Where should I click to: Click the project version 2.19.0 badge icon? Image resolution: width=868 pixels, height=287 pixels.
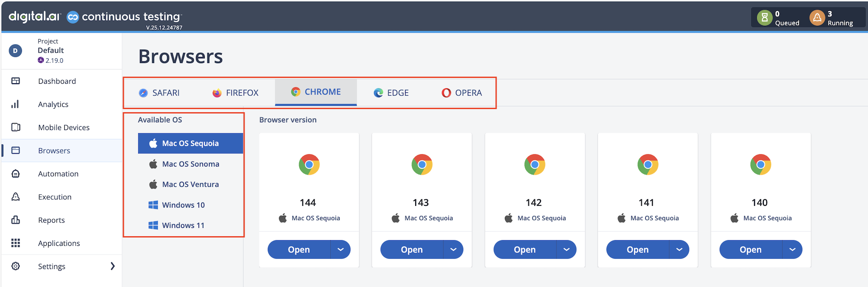[x=41, y=60]
